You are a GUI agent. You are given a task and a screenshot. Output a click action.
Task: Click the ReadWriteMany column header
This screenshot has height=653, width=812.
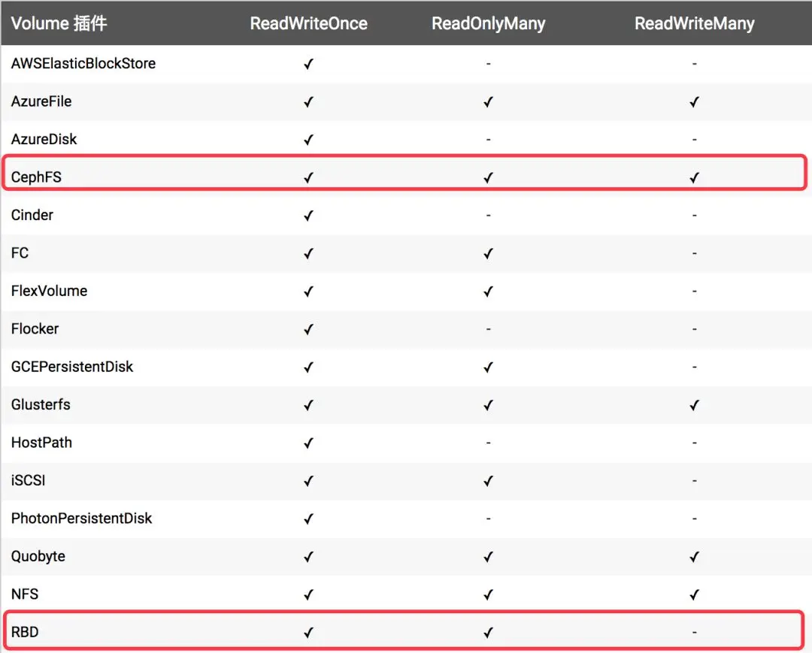695,23
